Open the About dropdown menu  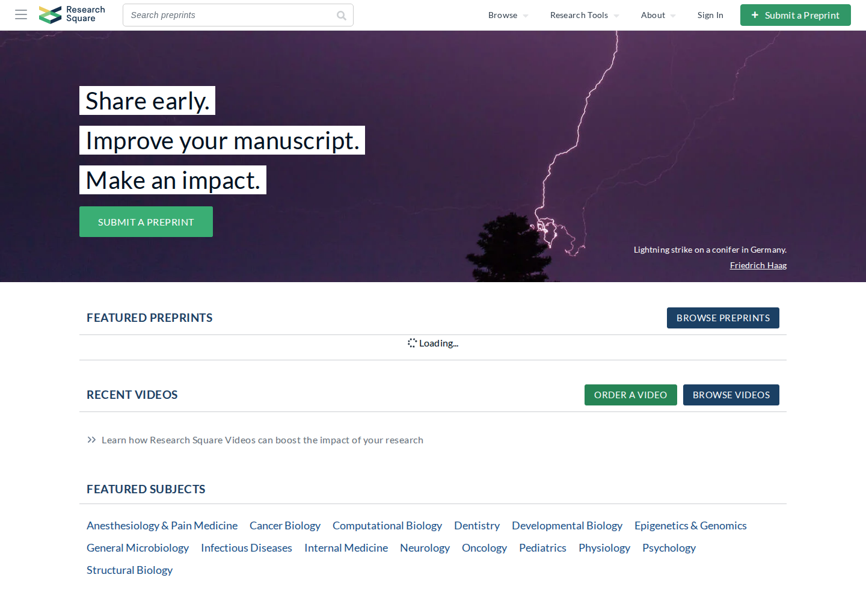659,15
